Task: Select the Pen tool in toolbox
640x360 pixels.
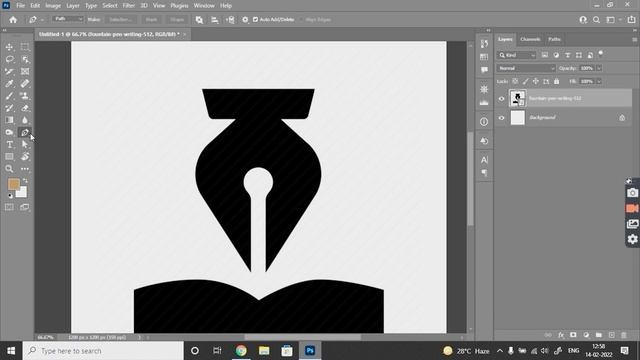Action: tap(25, 132)
